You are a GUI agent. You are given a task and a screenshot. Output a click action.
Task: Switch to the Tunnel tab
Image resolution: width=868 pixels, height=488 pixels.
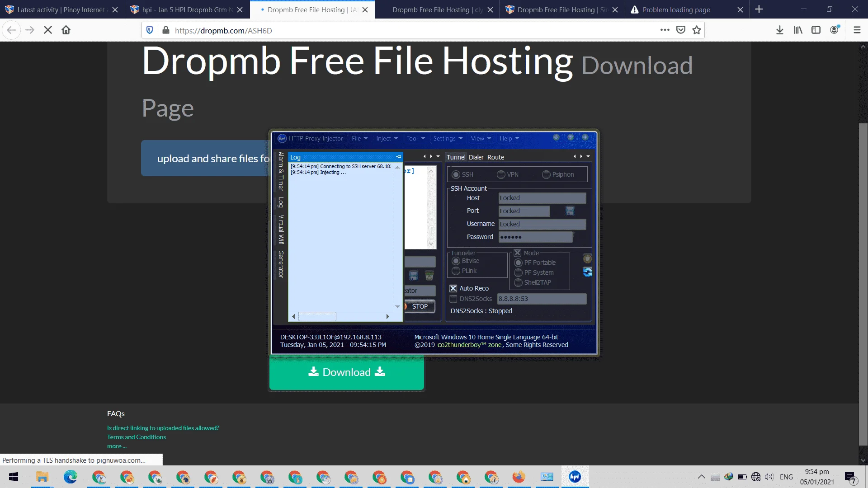coord(456,157)
